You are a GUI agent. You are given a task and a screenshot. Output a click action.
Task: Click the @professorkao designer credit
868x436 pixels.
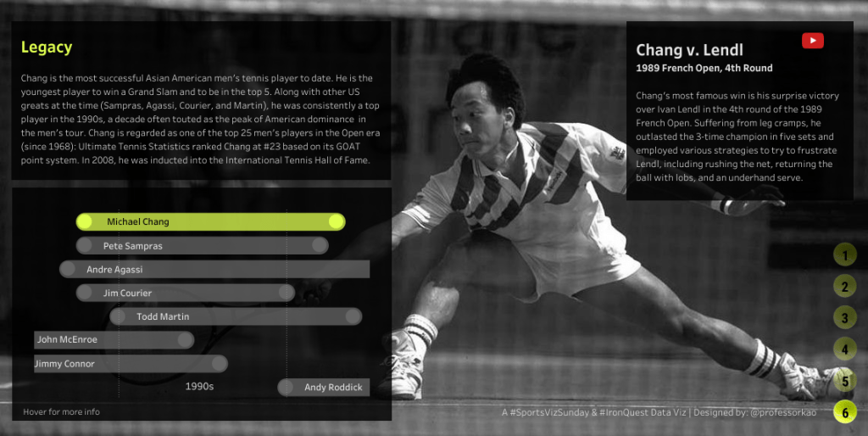782,413
